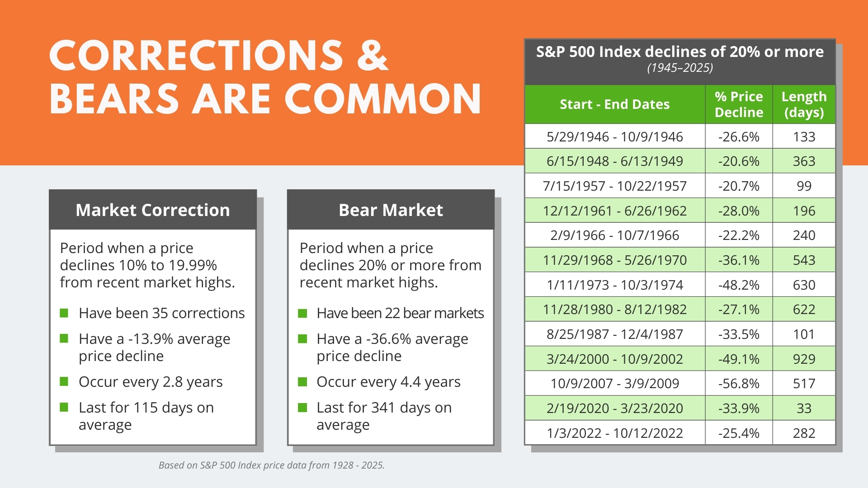This screenshot has width=868, height=488.
Task: Click the bullet next to "Last for 115 days"
Action: pyautogui.click(x=64, y=408)
